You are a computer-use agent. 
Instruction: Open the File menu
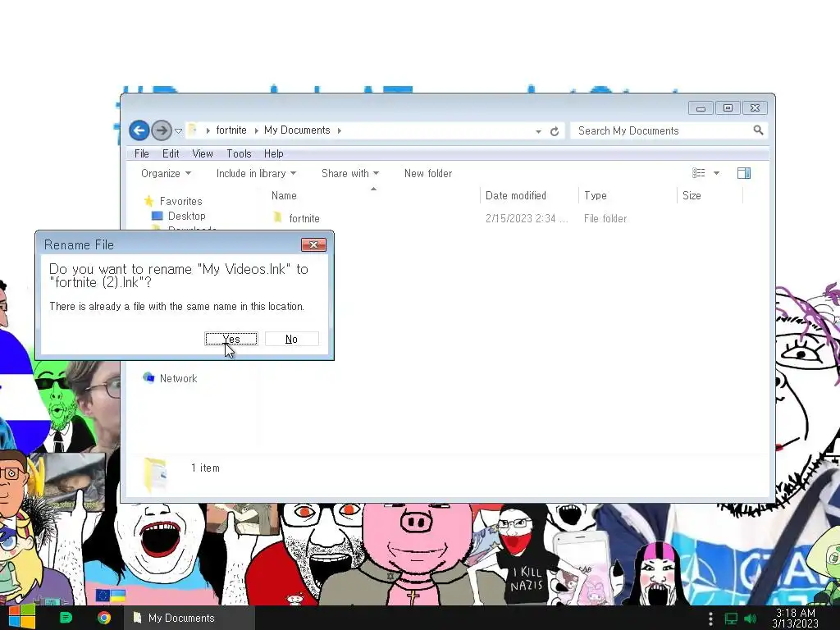[141, 153]
